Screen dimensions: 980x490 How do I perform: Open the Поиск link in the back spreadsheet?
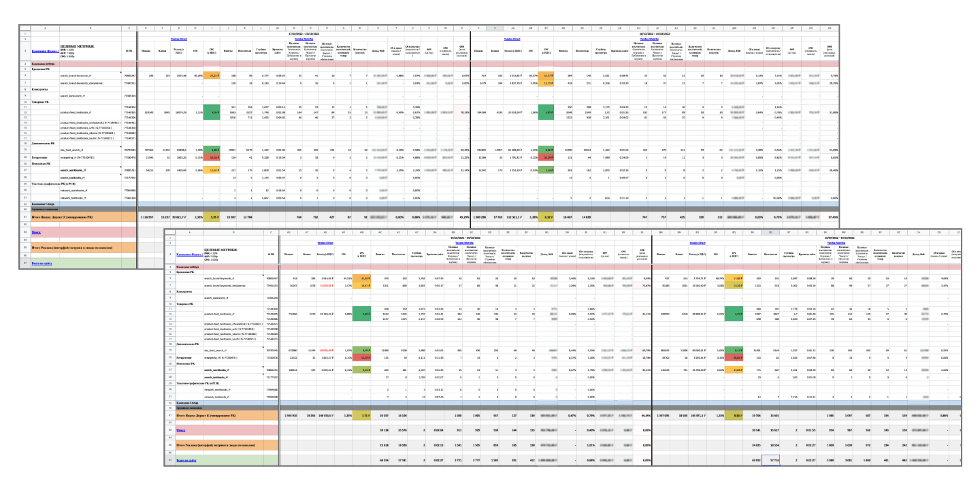[x=36, y=232]
